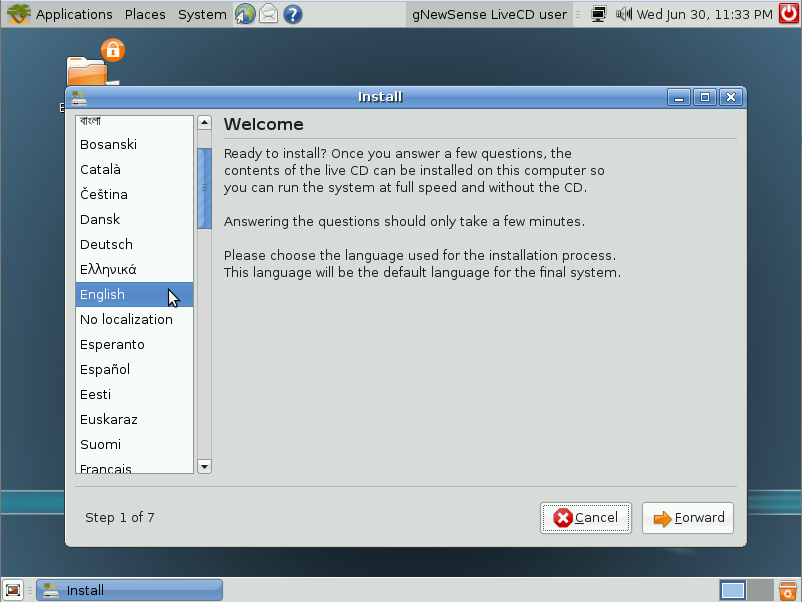Click the red power shutdown icon
Image resolution: width=802 pixels, height=602 pixels.
tap(789, 14)
